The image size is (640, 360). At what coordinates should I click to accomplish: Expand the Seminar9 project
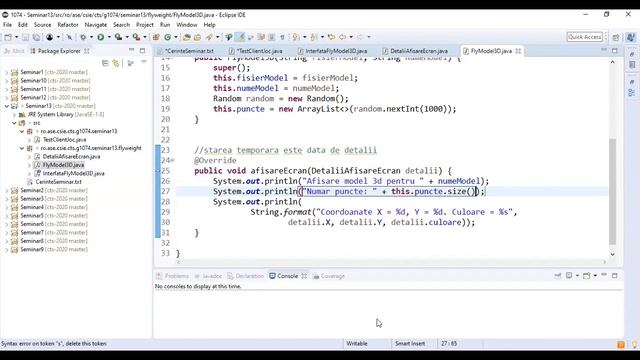(x=6, y=249)
